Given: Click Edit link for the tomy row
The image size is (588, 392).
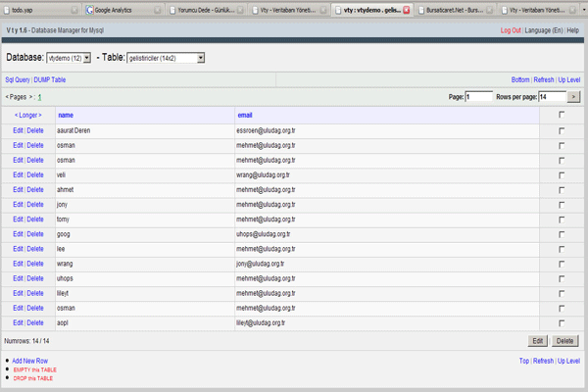Looking at the screenshot, I should click(18, 219).
